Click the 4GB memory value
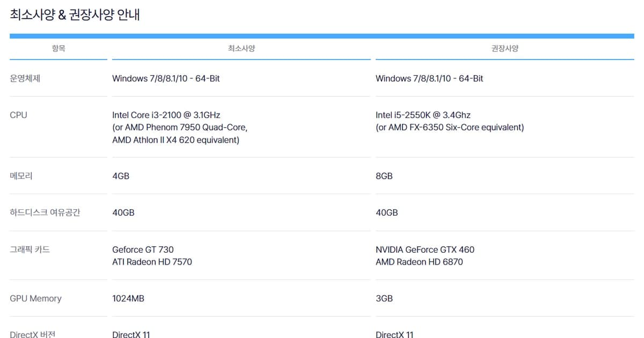644x338 pixels. pyautogui.click(x=121, y=176)
